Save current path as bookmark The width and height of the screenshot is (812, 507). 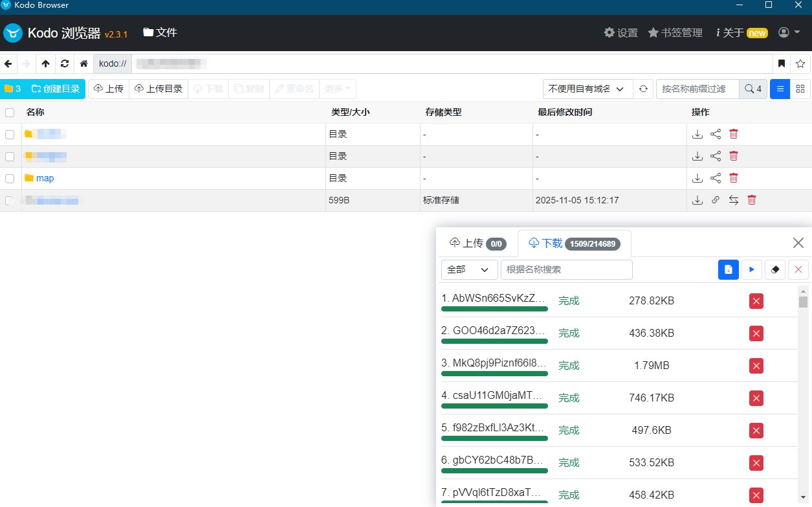[782, 63]
